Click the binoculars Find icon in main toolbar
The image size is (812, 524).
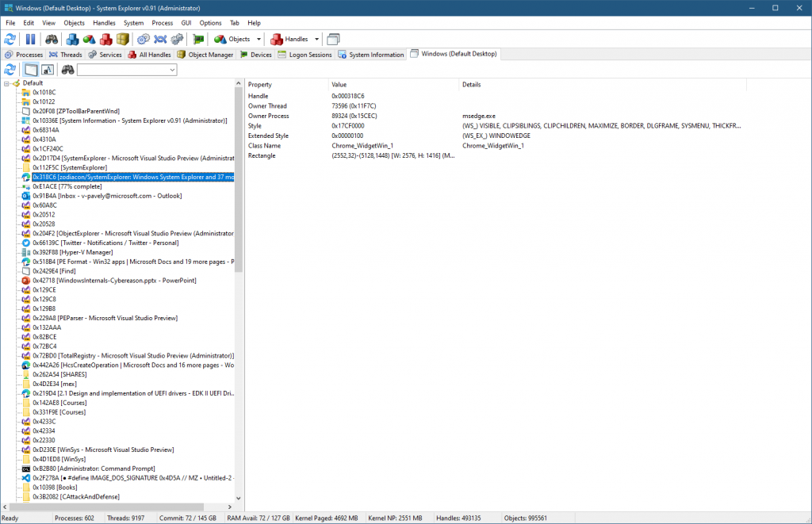click(52, 39)
